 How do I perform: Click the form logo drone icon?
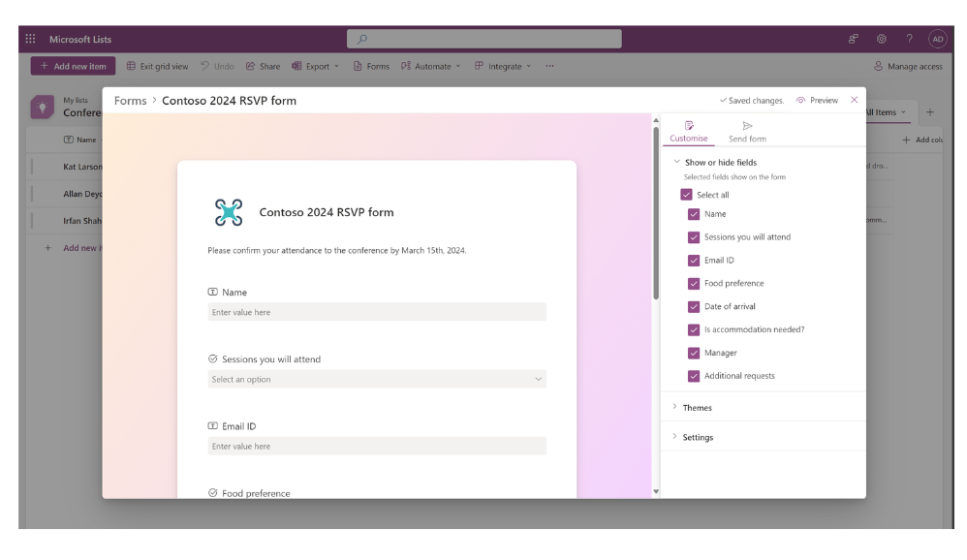[228, 212]
